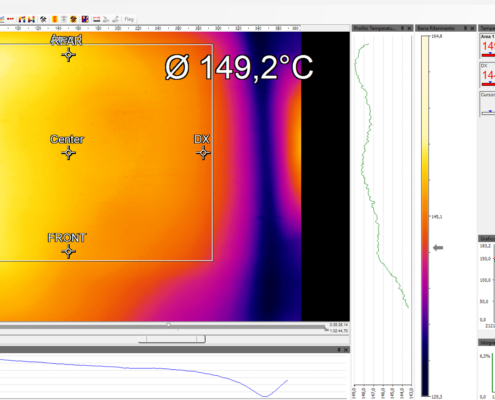The width and height of the screenshot is (495, 400).
Task: Click the Area 1 temperature readout
Action: pos(487,46)
